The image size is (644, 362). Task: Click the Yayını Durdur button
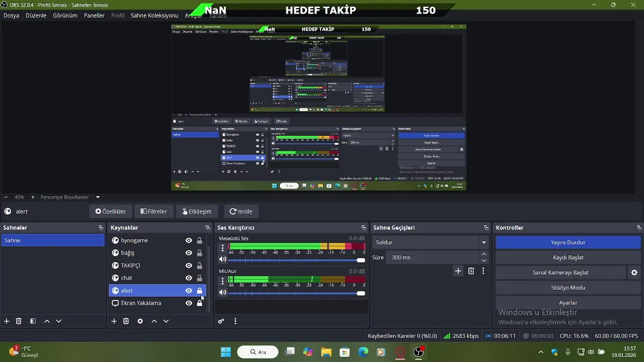coord(568,242)
